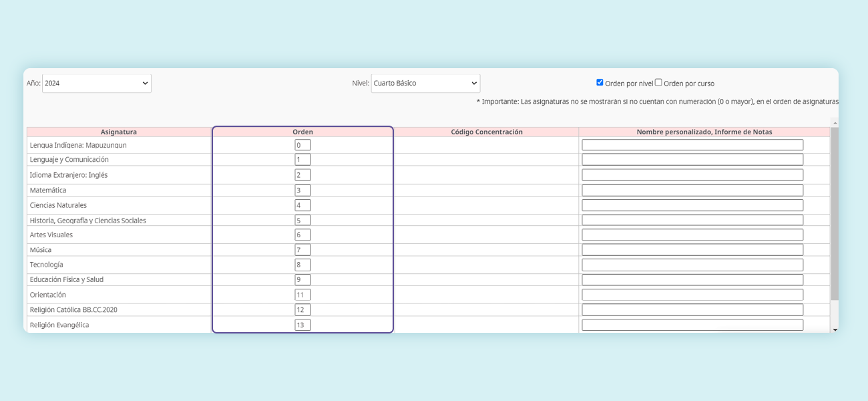This screenshot has height=401, width=868.
Task: Open the Año 2024 dropdown
Action: click(97, 84)
